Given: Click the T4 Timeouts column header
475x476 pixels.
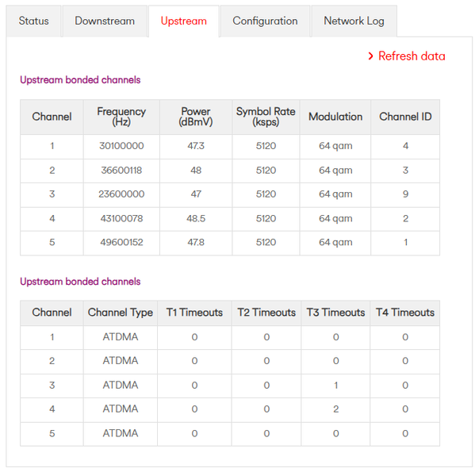Looking at the screenshot, I should 405,313.
